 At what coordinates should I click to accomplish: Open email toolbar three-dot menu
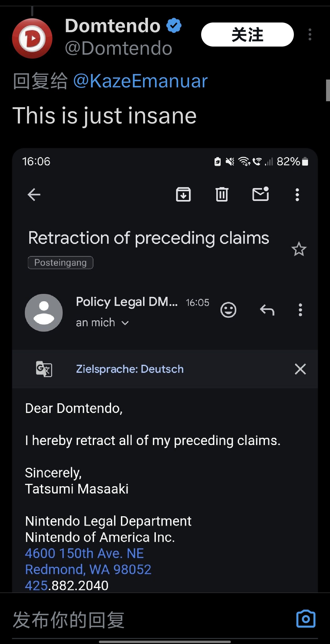(297, 195)
